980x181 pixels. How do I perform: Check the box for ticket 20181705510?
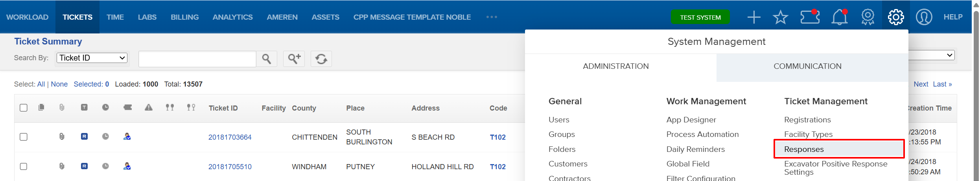tap(24, 166)
